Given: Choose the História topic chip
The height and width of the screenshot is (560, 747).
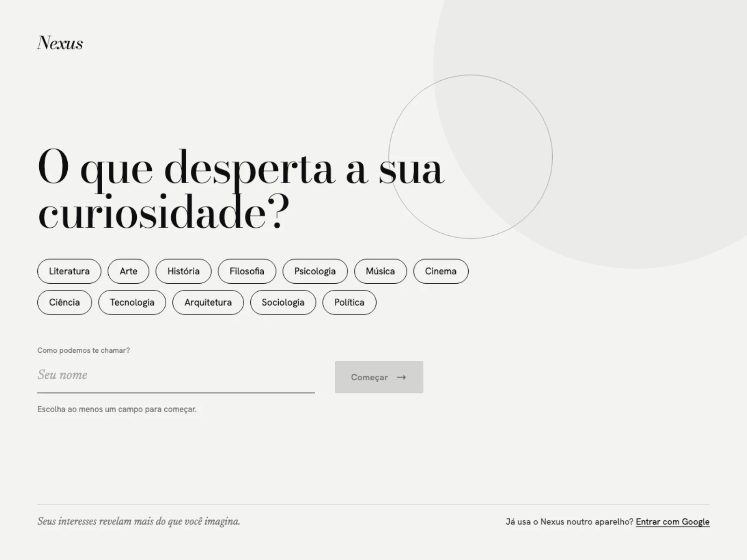Looking at the screenshot, I should [183, 271].
